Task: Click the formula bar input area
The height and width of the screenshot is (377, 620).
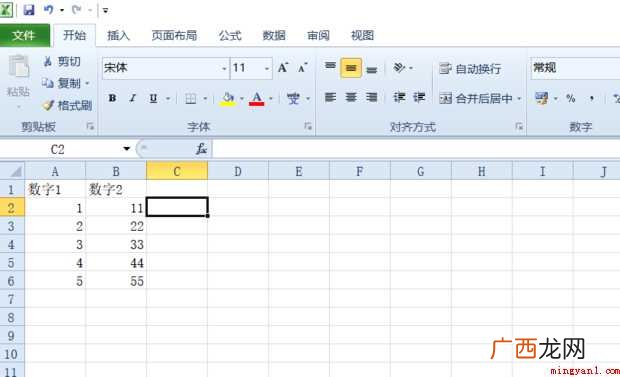Action: click(x=416, y=149)
